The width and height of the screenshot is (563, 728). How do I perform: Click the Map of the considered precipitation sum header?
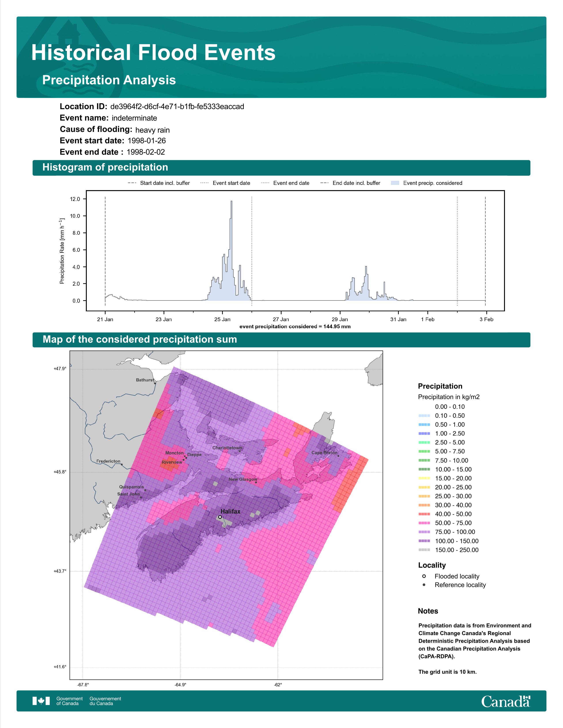pos(281,340)
